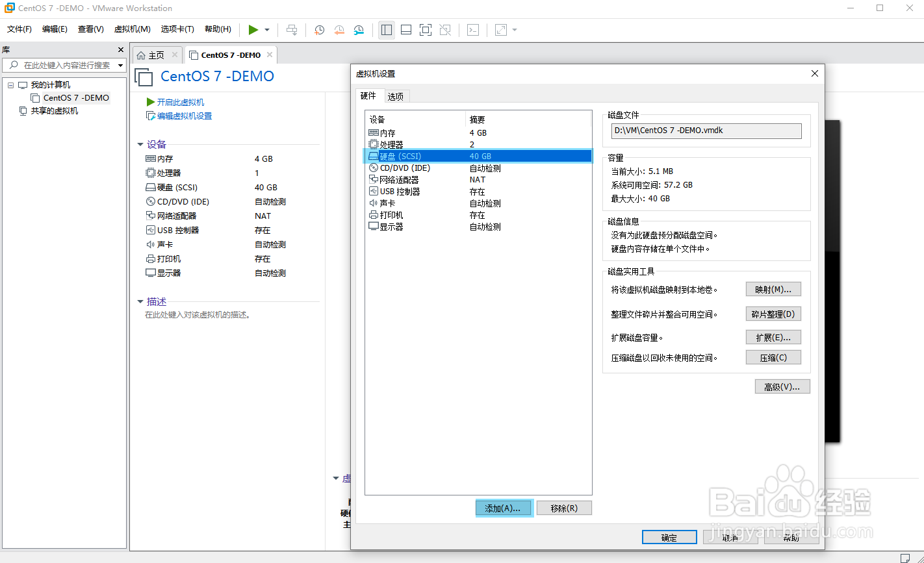
Task: Select 打印机 row in settings dialog
Action: (478, 215)
